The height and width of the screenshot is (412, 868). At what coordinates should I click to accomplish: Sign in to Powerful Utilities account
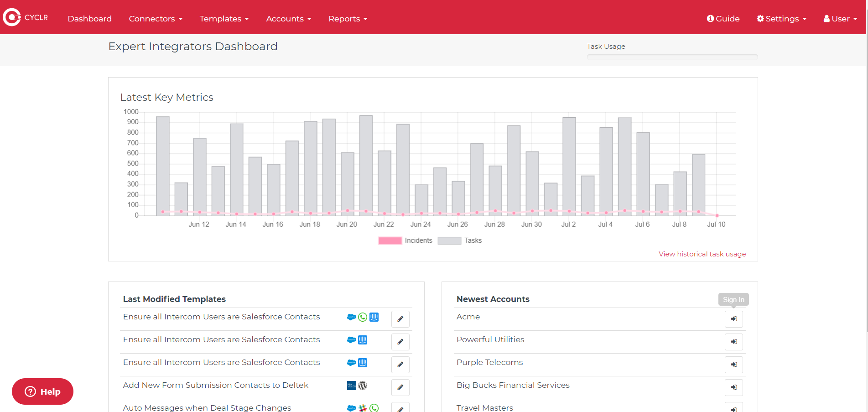coord(733,342)
